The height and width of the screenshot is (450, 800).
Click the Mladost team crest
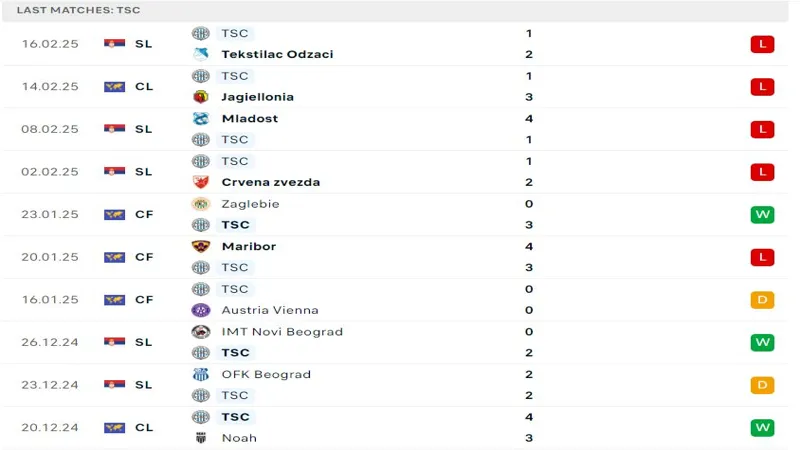click(x=201, y=118)
